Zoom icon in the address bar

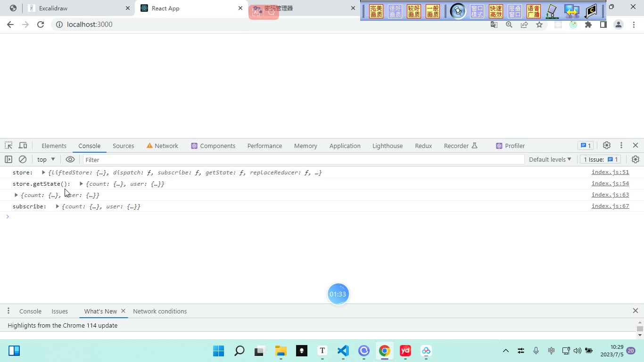tap(509, 25)
